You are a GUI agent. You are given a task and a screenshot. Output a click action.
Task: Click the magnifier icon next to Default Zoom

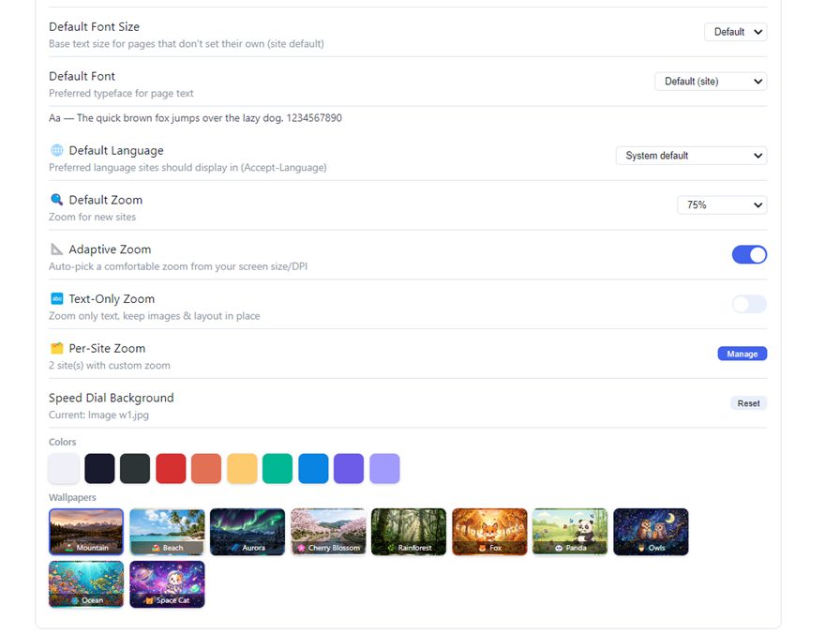pos(57,200)
